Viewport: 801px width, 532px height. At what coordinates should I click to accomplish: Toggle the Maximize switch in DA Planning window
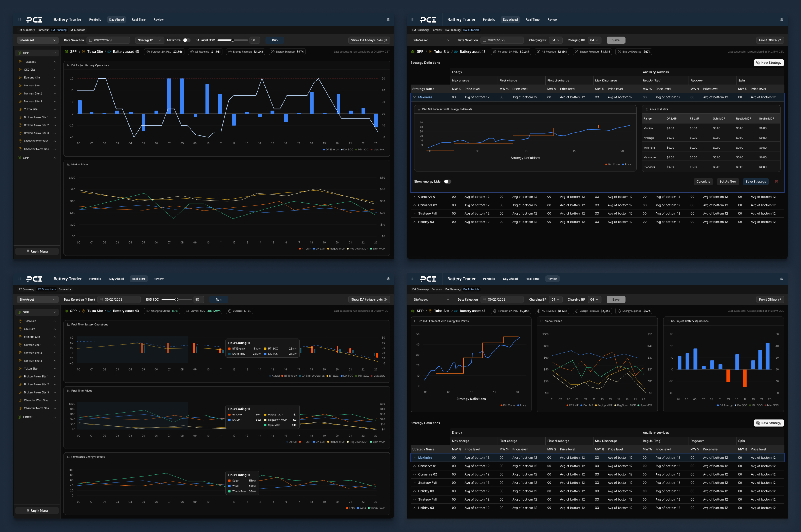(x=186, y=40)
